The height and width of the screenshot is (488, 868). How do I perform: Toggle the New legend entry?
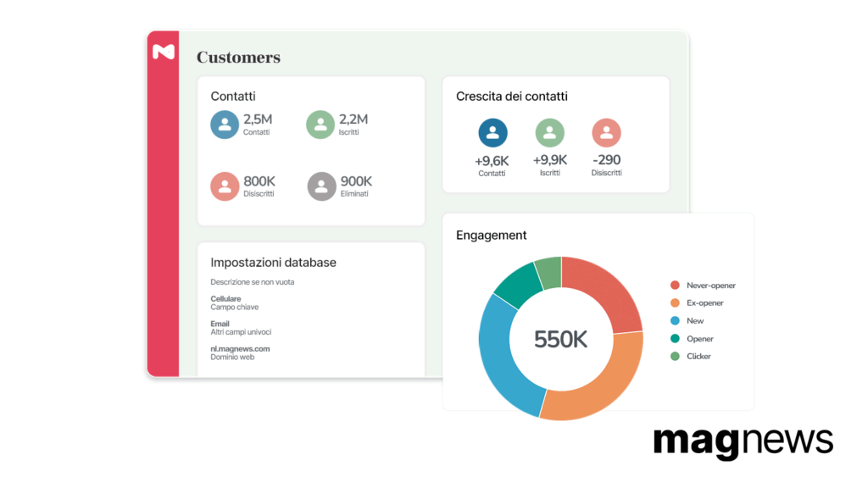(687, 321)
